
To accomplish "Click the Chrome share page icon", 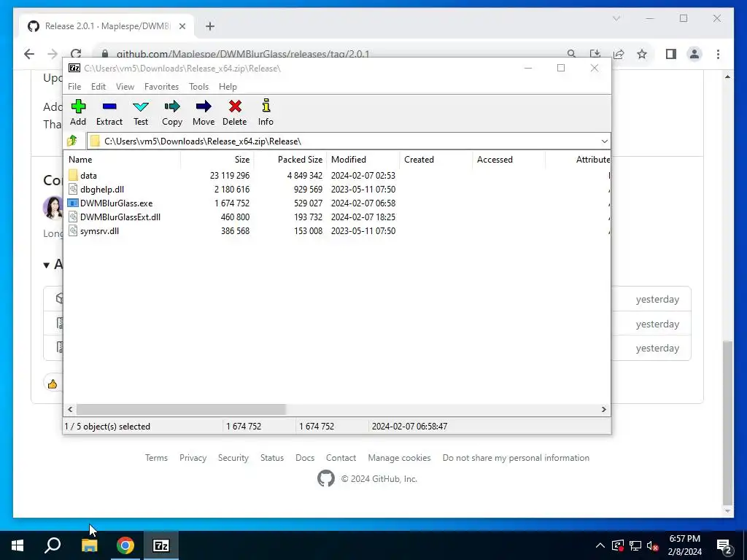I will pos(619,54).
